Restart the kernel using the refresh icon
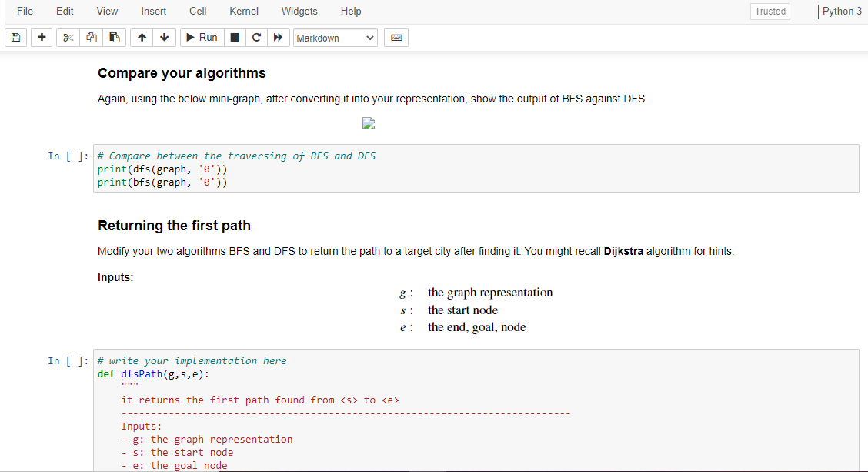Image resolution: width=868 pixels, height=472 pixels. point(256,37)
